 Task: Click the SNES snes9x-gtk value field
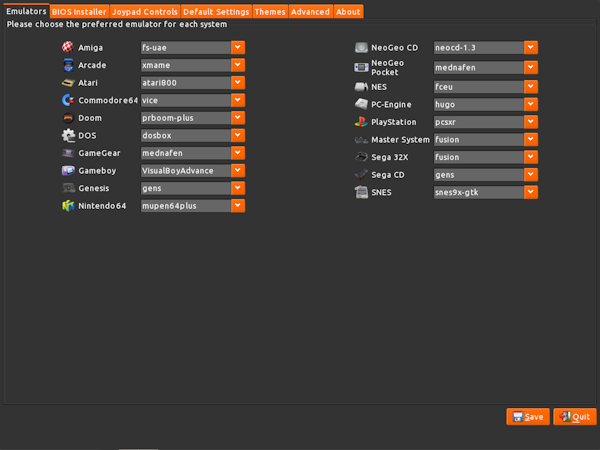479,192
